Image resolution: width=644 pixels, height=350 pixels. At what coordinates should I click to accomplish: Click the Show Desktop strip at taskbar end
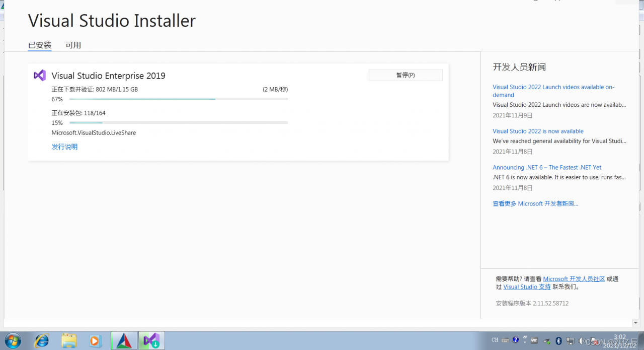click(x=640, y=340)
